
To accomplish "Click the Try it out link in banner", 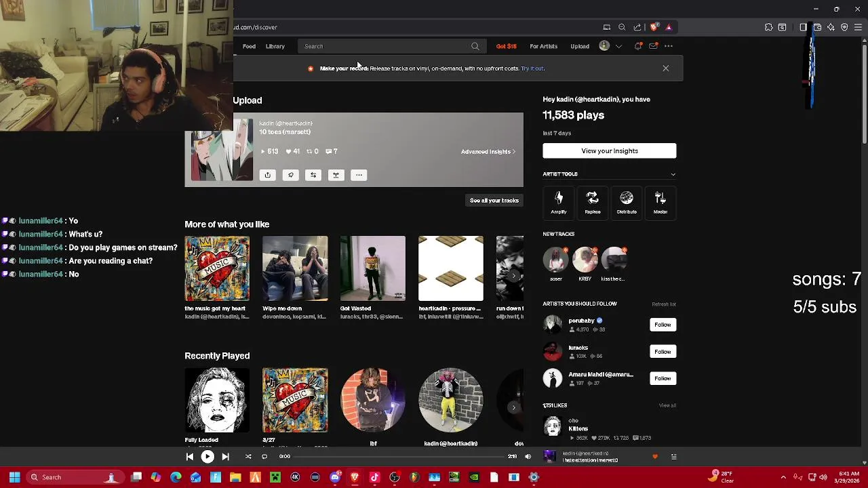I will [532, 68].
